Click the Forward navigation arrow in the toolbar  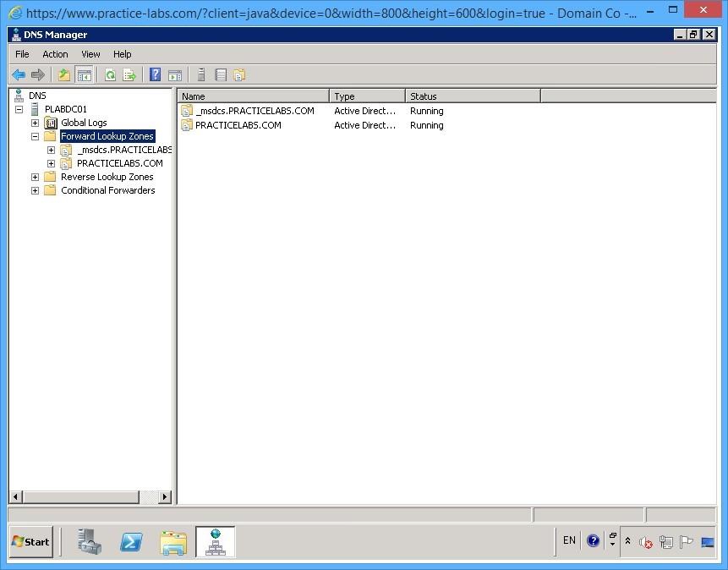point(38,74)
